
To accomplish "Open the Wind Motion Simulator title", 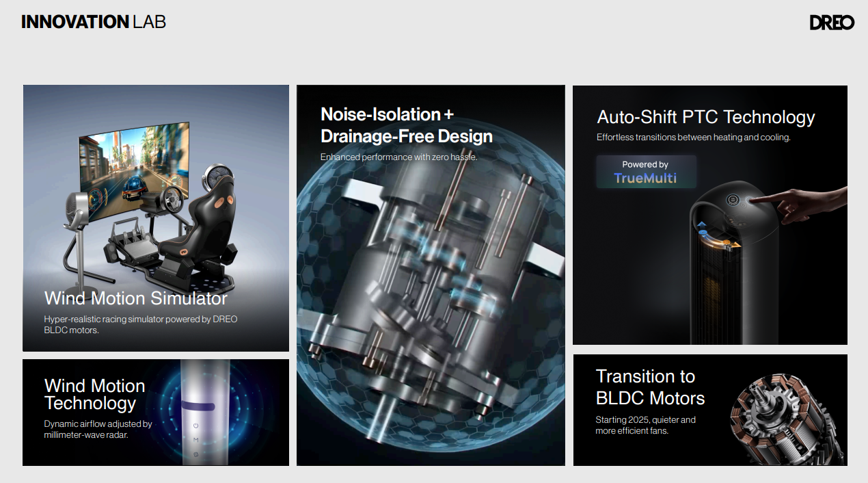I will pyautogui.click(x=135, y=298).
